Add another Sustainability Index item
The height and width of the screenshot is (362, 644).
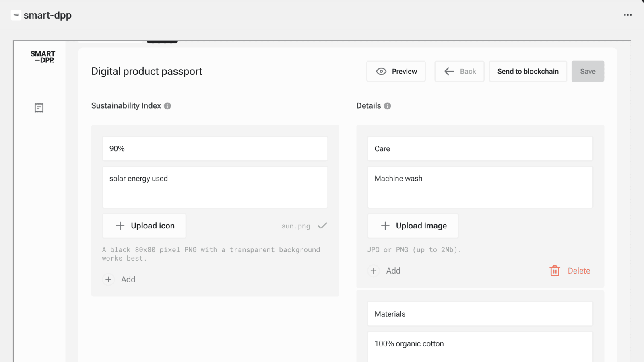click(x=120, y=279)
